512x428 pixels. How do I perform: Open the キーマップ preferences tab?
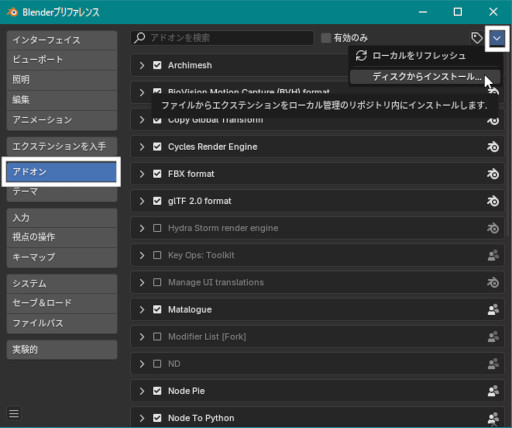(x=62, y=257)
